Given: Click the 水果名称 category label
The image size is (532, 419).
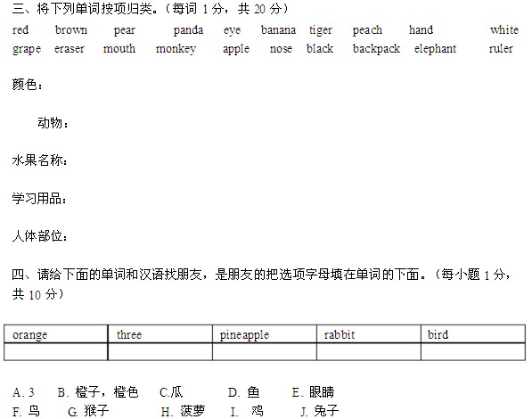Looking at the screenshot, I should pyautogui.click(x=39, y=160).
